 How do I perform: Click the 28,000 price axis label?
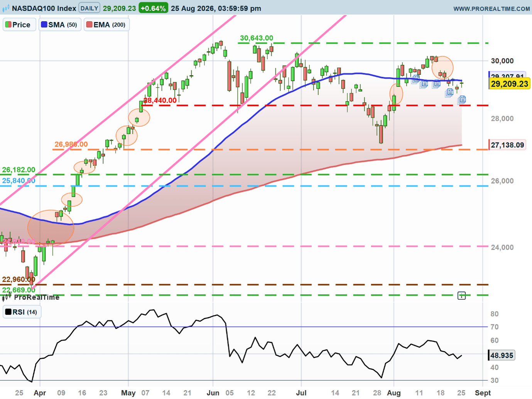pyautogui.click(x=502, y=118)
